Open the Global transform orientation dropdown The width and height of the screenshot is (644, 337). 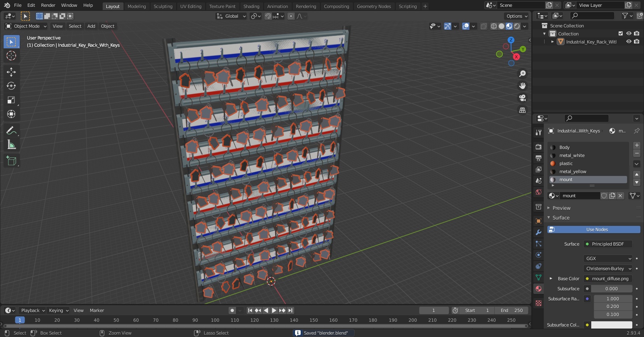point(231,16)
